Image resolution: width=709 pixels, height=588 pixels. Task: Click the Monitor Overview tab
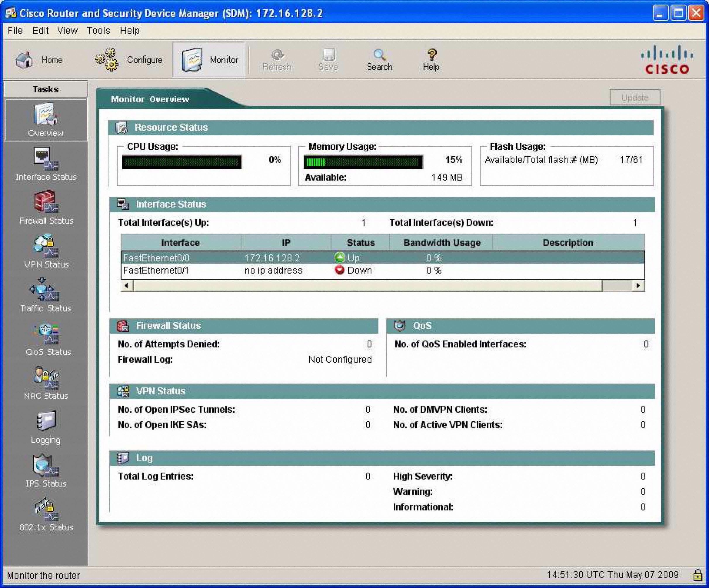tap(150, 99)
